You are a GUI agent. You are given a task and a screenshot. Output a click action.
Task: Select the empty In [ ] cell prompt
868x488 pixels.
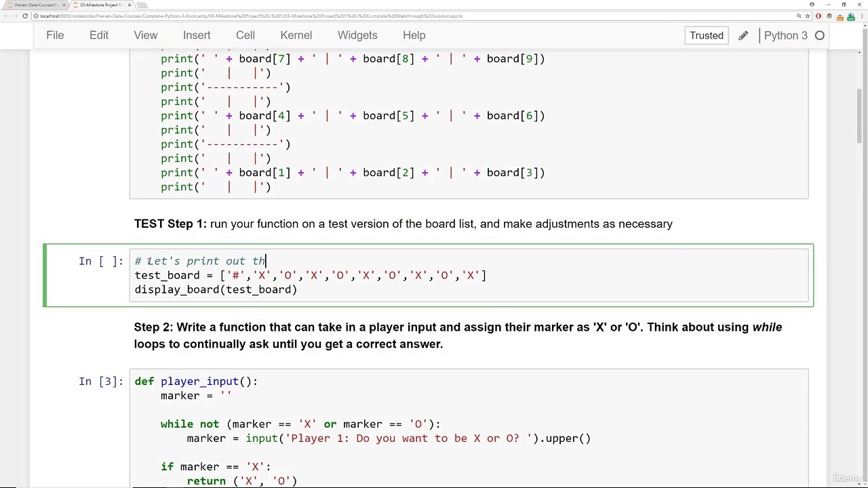pyautogui.click(x=101, y=261)
